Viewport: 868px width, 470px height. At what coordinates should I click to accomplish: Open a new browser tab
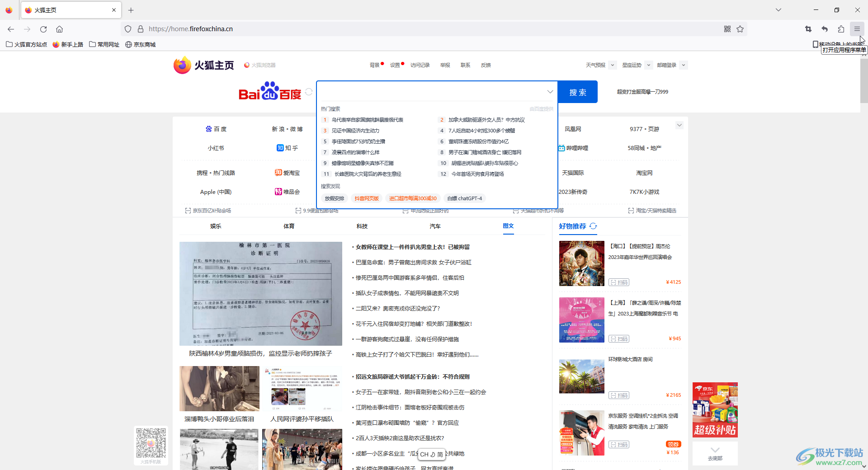(131, 10)
